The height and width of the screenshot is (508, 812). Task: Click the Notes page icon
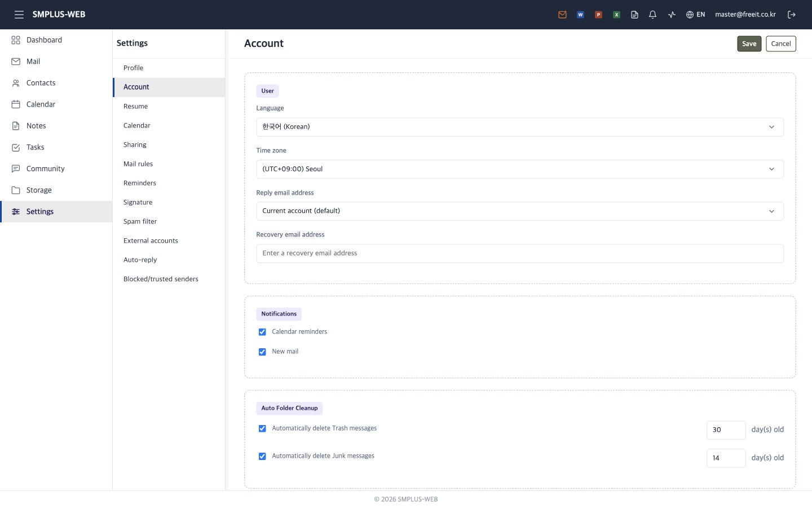(16, 126)
